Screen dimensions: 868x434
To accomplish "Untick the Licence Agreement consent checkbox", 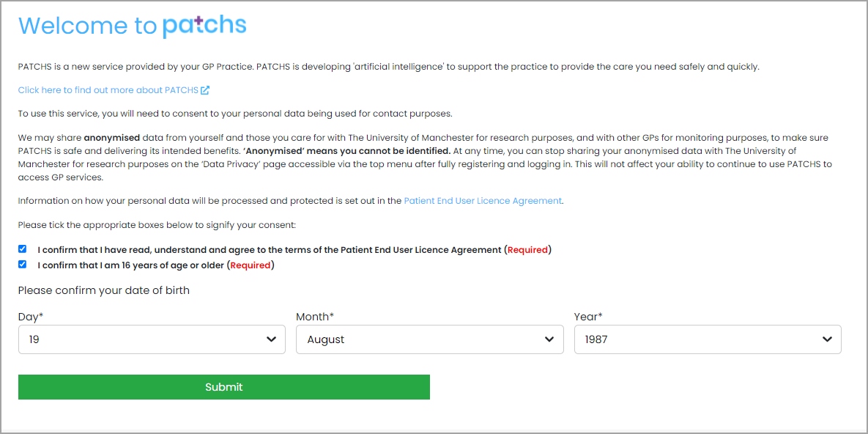I will 22,249.
